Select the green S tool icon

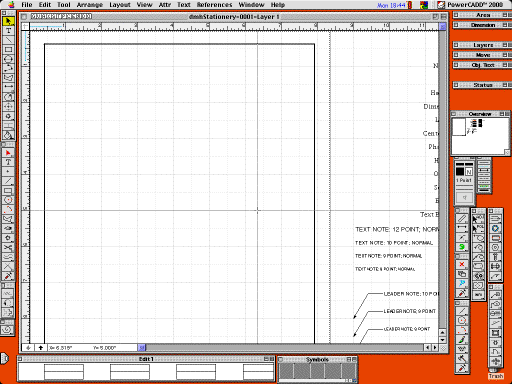(462, 247)
